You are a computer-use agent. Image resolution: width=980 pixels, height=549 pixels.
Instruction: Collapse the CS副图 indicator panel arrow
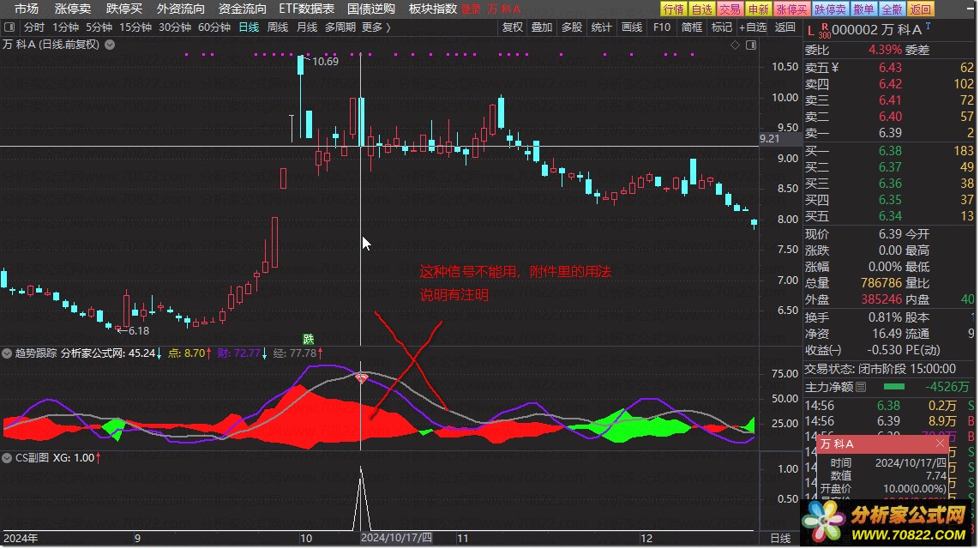(x=7, y=458)
